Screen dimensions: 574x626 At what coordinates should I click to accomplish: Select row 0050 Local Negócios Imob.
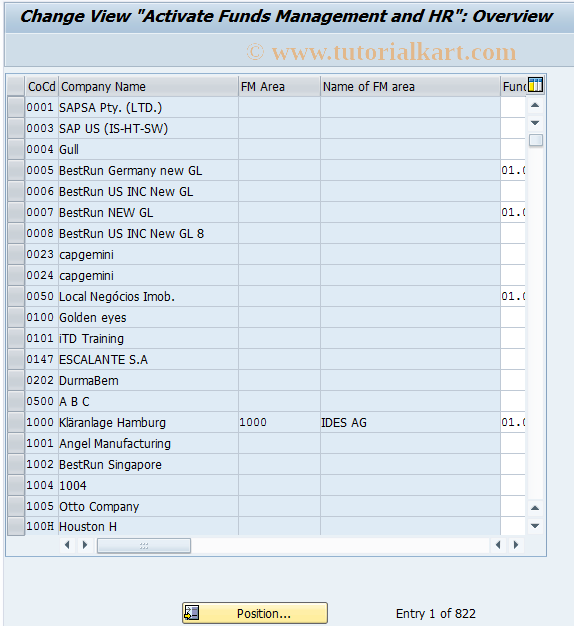point(16,296)
